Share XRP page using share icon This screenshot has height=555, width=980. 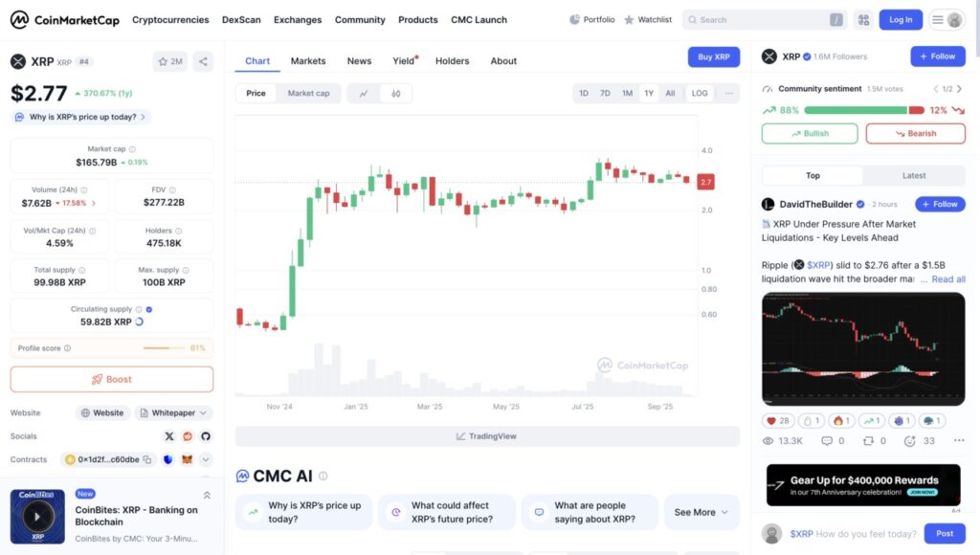tap(203, 60)
